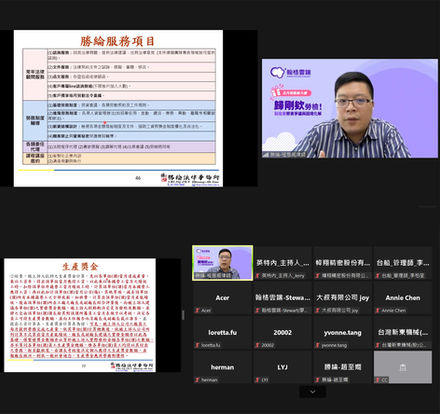Select the highlighted active speaker thumbnail in the gallery
The width and height of the screenshot is (440, 414).
click(222, 263)
